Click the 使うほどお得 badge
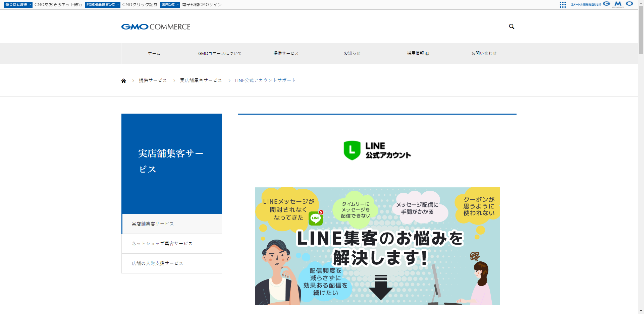This screenshot has height=314, width=644. [18, 5]
